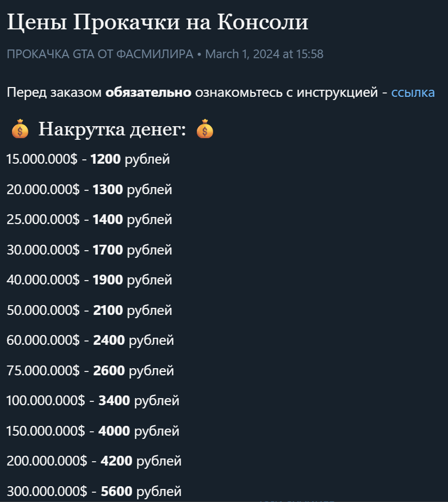Click the 'Цены Прокачки на Консоли' title

click(158, 22)
